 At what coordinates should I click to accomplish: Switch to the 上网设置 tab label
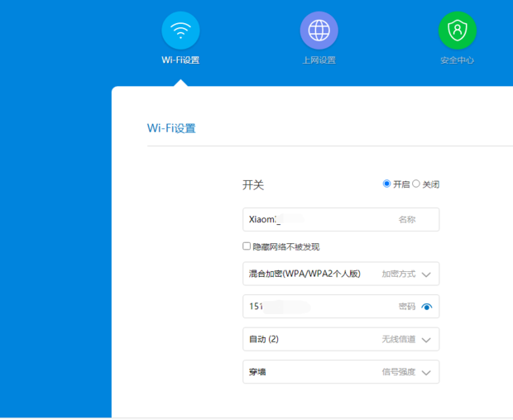click(319, 60)
